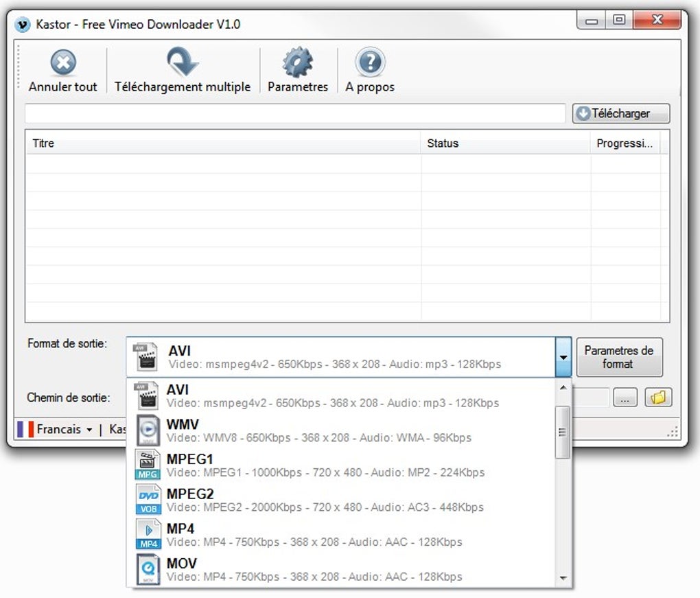The height and width of the screenshot is (598, 700).
Task: Choose the AVI file icon in the list
Action: pyautogui.click(x=148, y=395)
